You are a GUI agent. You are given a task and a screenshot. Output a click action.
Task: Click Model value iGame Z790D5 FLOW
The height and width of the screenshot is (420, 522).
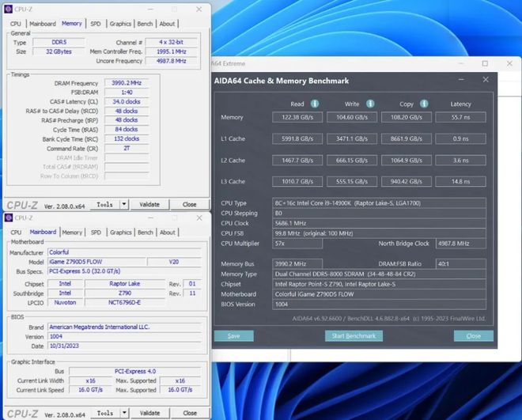97,262
